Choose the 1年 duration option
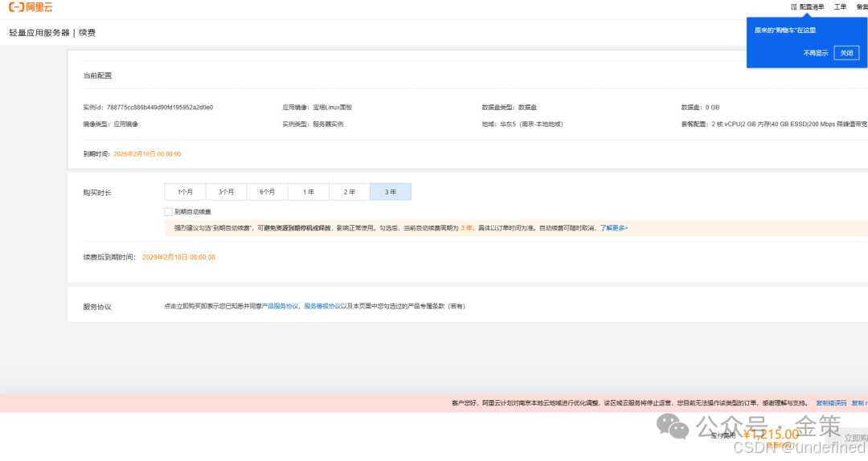This screenshot has width=868, height=461. 308,192
